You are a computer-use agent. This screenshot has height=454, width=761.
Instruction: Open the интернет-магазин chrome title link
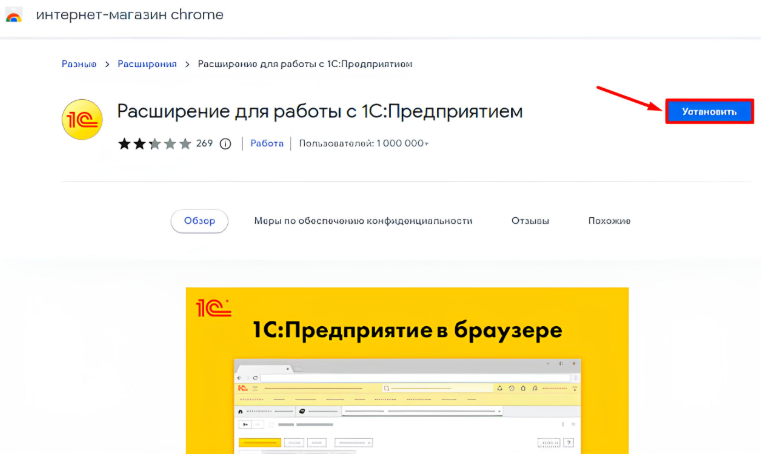pos(130,15)
